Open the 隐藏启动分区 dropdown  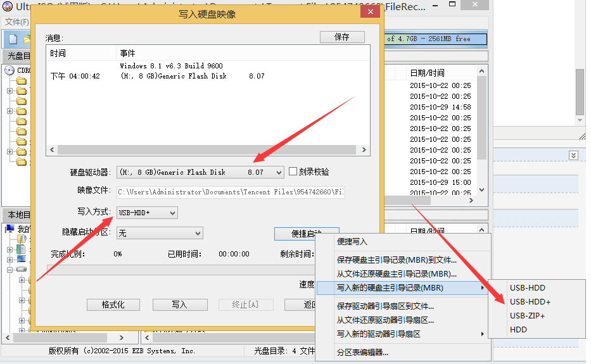[x=198, y=234]
